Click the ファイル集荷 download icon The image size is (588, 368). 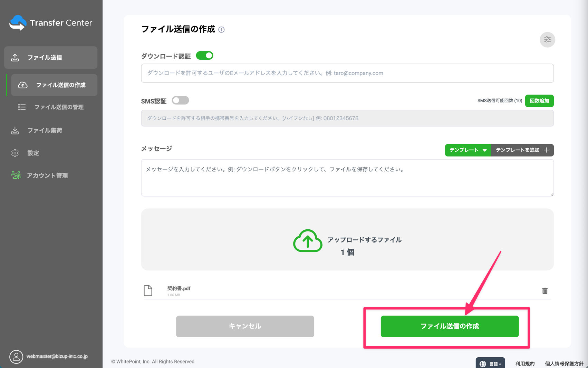[15, 130]
